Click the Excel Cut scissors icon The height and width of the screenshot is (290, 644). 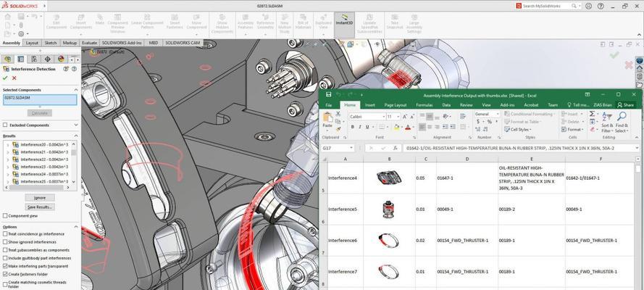tap(338, 114)
